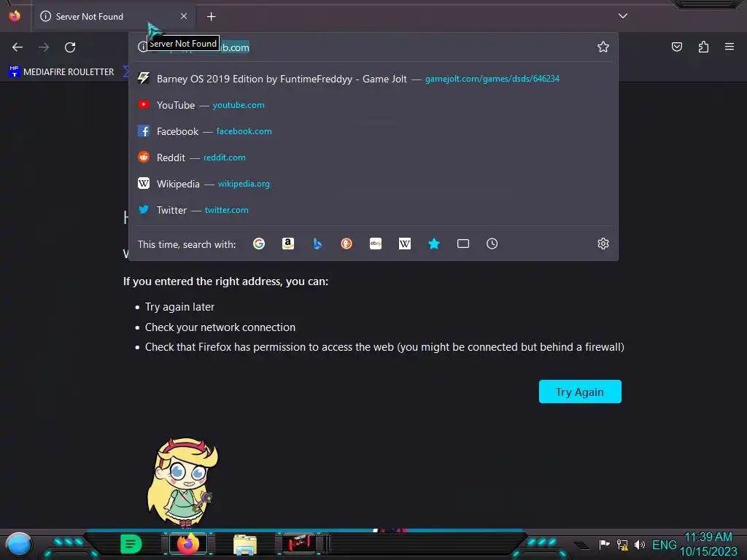
Task: Click the Try Again button
Action: [580, 392]
